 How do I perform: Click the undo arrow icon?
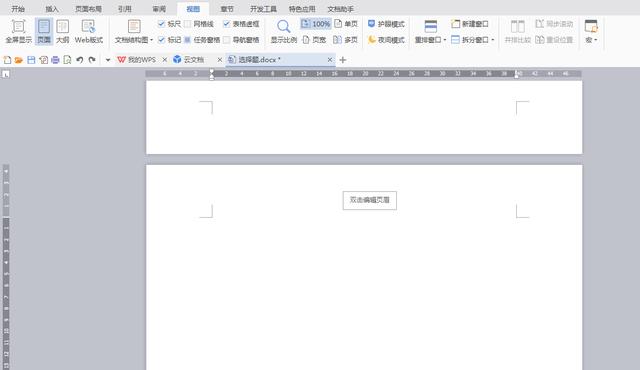[80, 60]
